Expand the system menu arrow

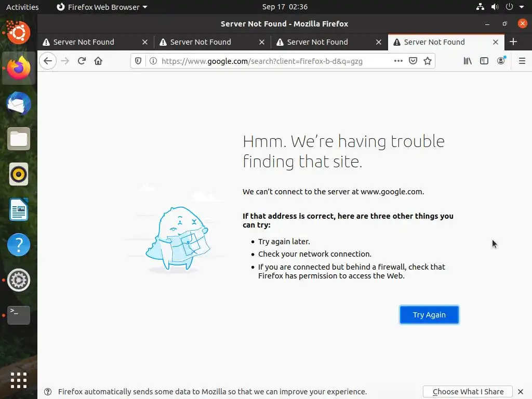(522, 7)
